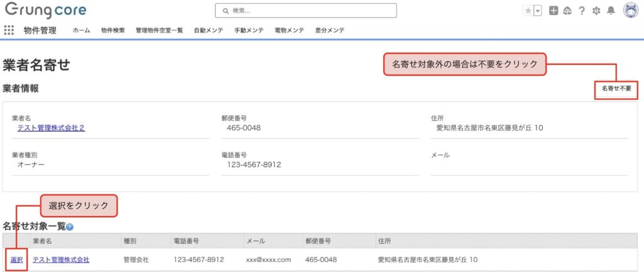
Task: Open the notifications bell
Action: [x=611, y=11]
